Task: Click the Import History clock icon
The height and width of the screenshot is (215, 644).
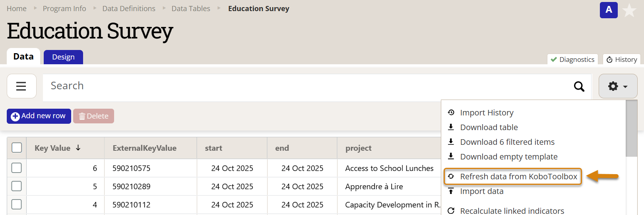Action: 451,113
